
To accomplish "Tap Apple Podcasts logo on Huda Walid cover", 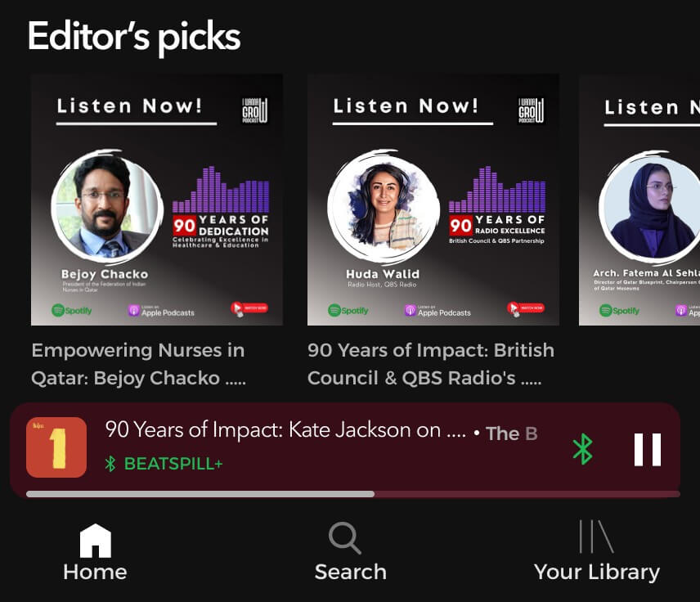I will click(437, 311).
